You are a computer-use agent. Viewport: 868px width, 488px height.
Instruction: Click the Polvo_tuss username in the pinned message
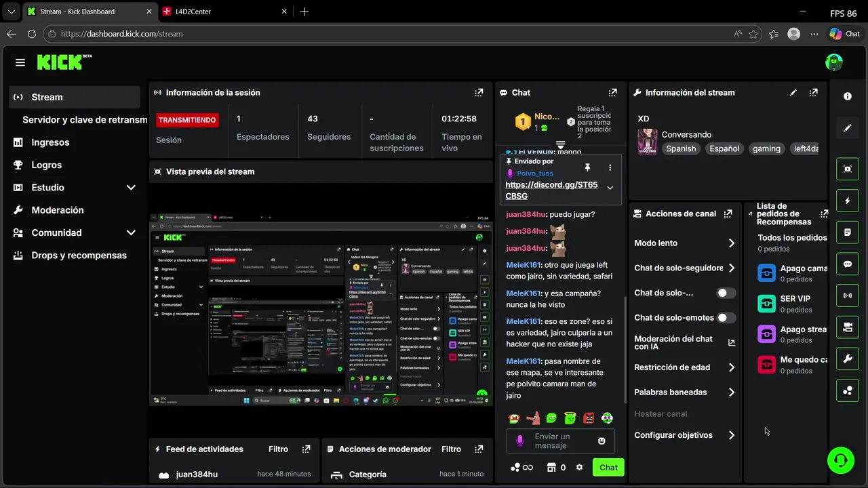pos(535,174)
